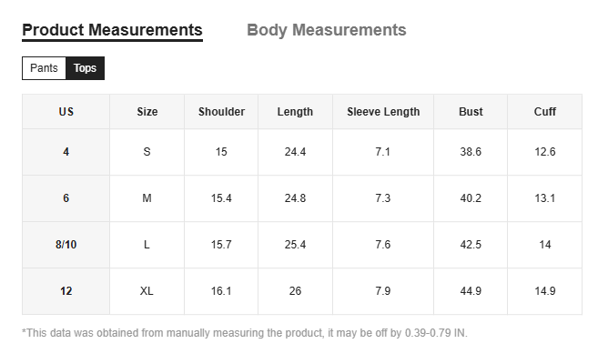This screenshot has height=364, width=608.
Task: Click the 38.6 bust value for size S
Action: click(471, 152)
